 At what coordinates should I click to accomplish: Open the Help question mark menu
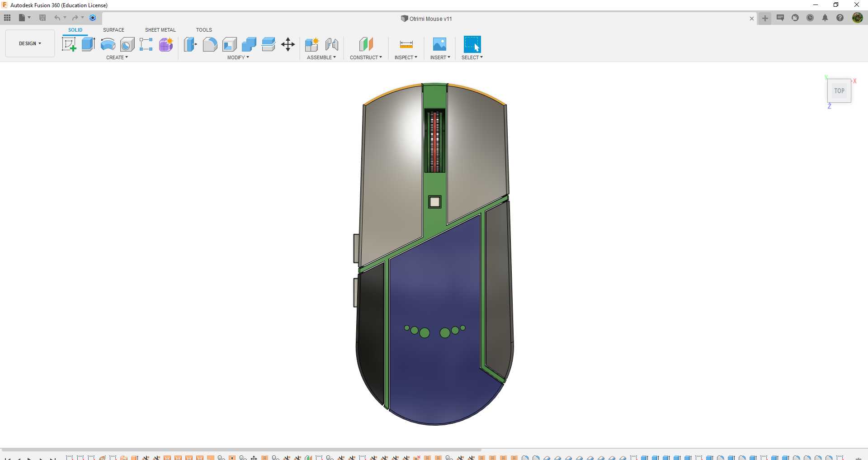pyautogui.click(x=840, y=18)
